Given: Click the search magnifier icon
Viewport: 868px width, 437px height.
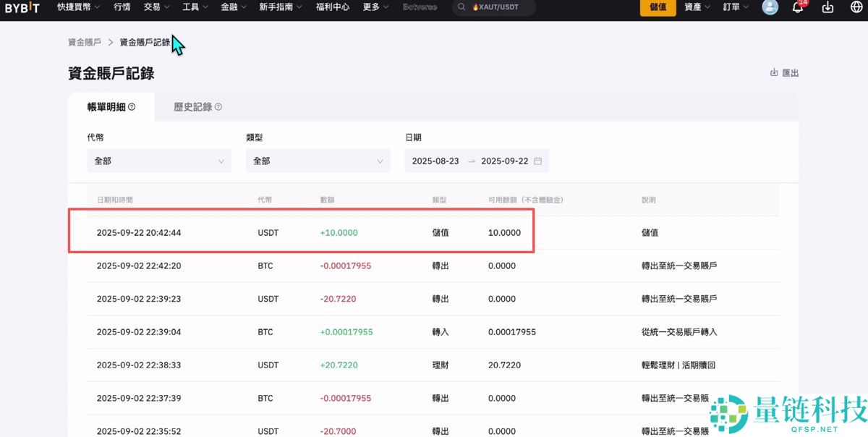Looking at the screenshot, I should click(x=461, y=7).
